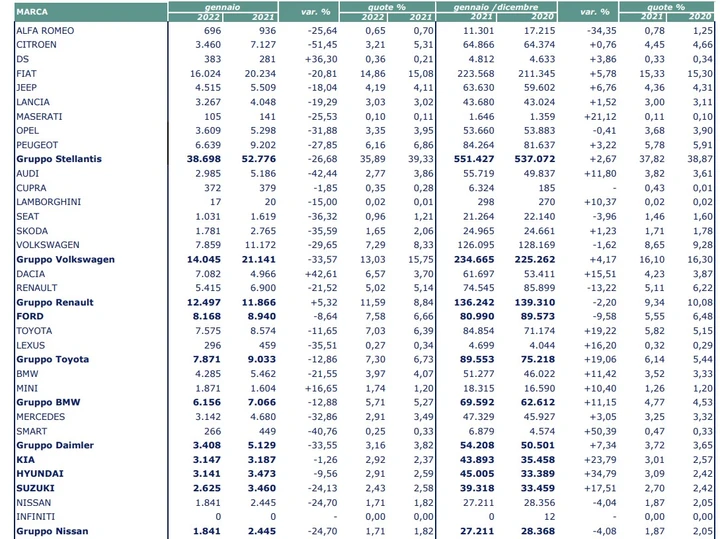Select the MINI brand label
The height and width of the screenshot is (539, 720).
pyautogui.click(x=27, y=388)
